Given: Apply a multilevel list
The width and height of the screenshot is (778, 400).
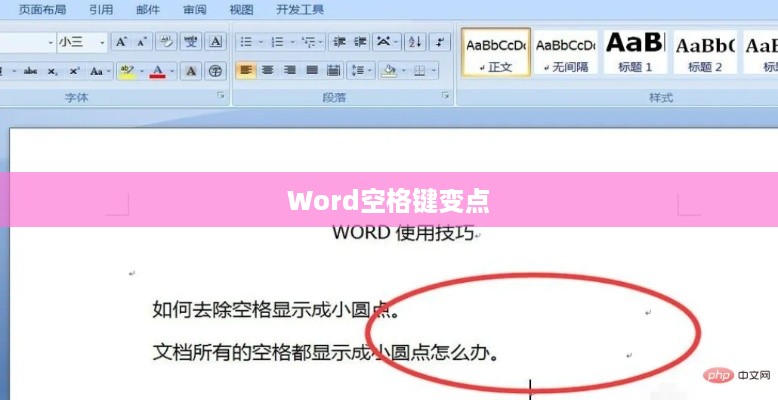Looking at the screenshot, I should pyautogui.click(x=309, y=42).
